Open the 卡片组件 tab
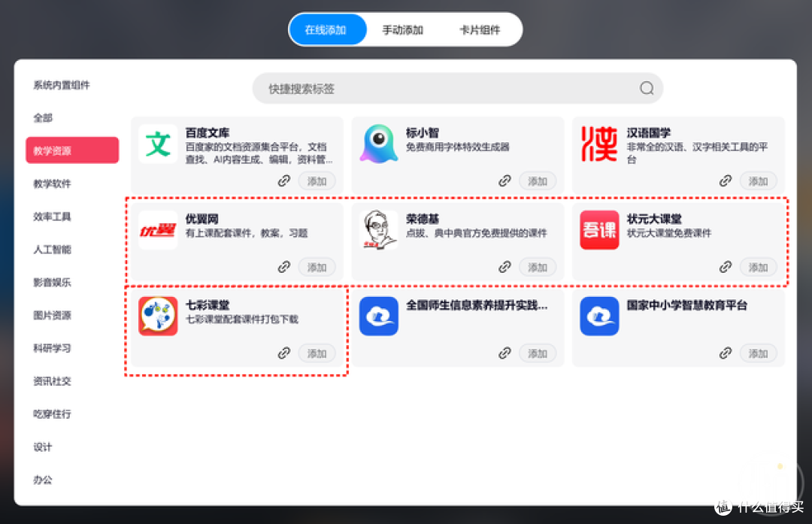Viewport: 812px width, 524px height. tap(481, 29)
